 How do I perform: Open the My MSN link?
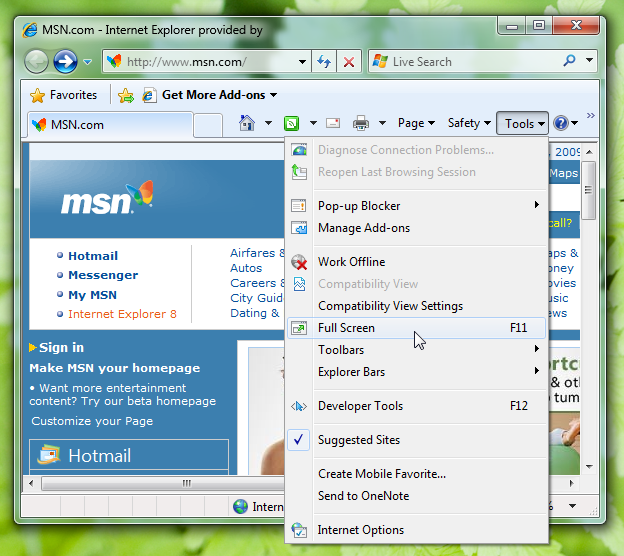[92, 295]
